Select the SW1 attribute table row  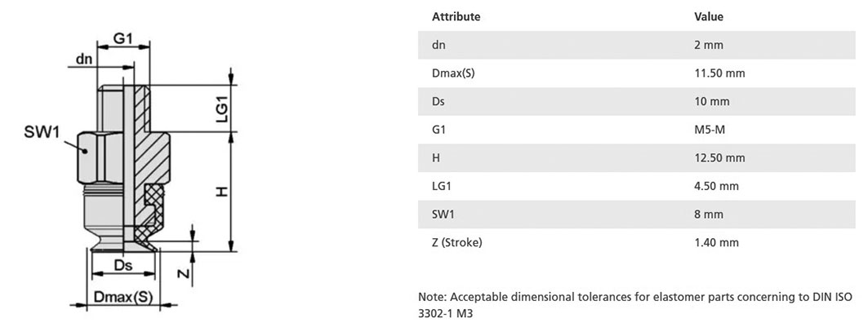(637, 214)
